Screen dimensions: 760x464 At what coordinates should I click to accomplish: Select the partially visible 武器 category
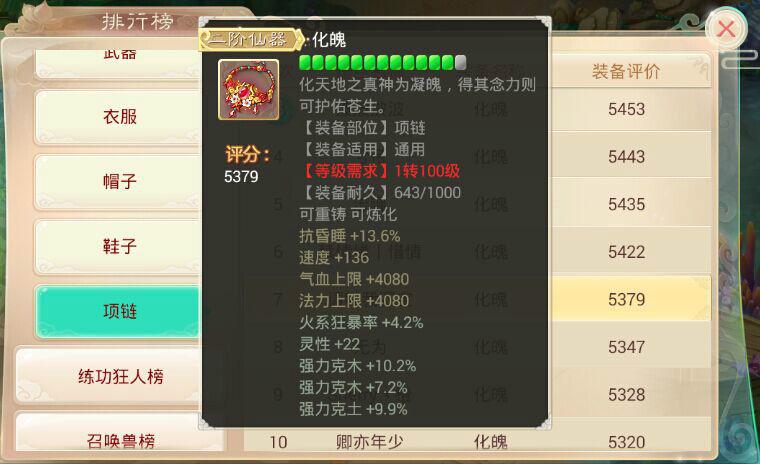coord(119,62)
